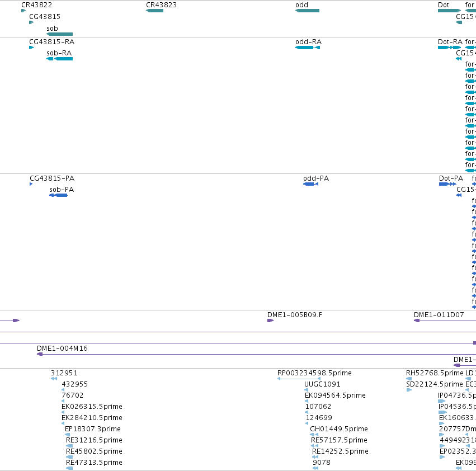Click the EP02352 EST label
Viewport: 476px width, 471px height.
pyautogui.click(x=458, y=451)
